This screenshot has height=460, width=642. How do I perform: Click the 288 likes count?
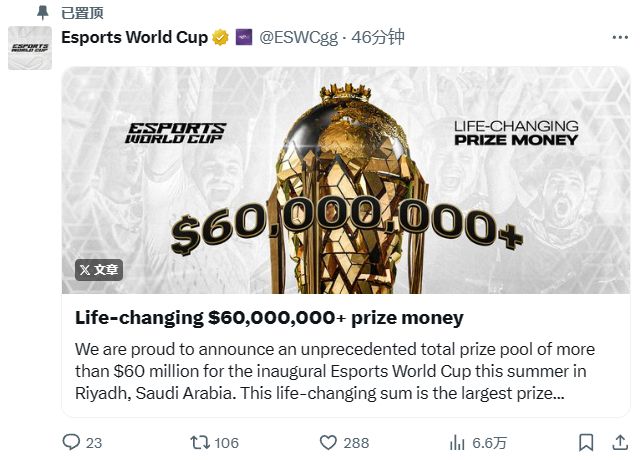[x=356, y=442]
